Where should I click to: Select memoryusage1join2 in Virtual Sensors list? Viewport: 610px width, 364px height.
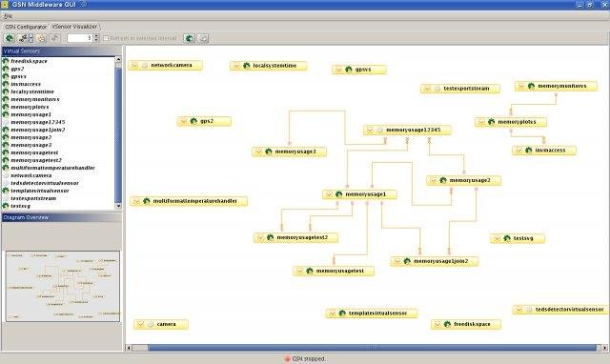pyautogui.click(x=38, y=130)
